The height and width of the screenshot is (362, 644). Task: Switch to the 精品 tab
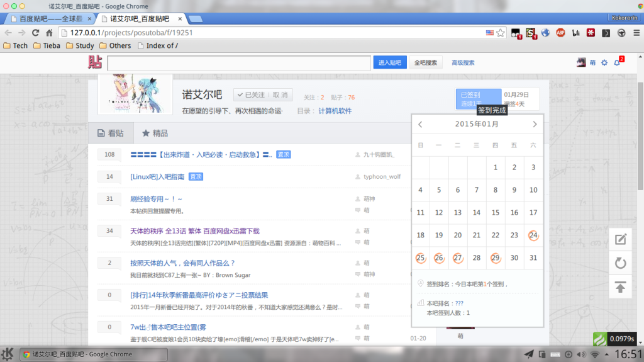[x=155, y=133]
